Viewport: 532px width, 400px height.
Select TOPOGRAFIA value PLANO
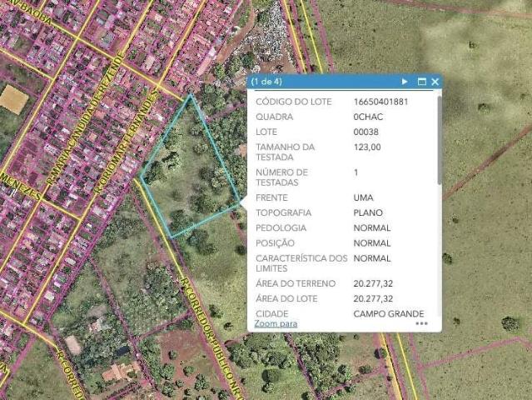tap(368, 212)
